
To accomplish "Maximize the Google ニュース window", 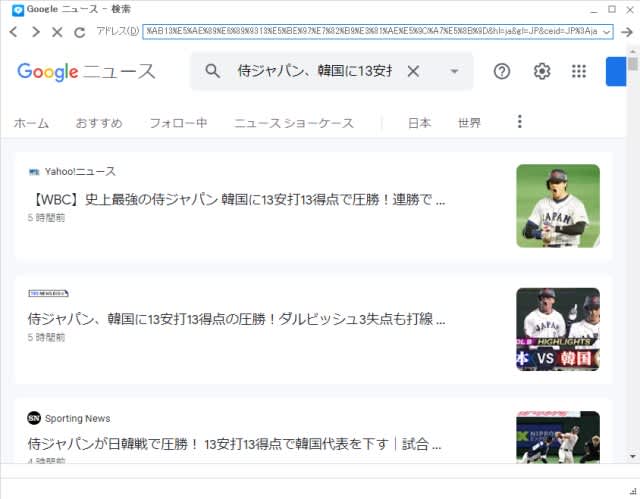I will point(612,9).
